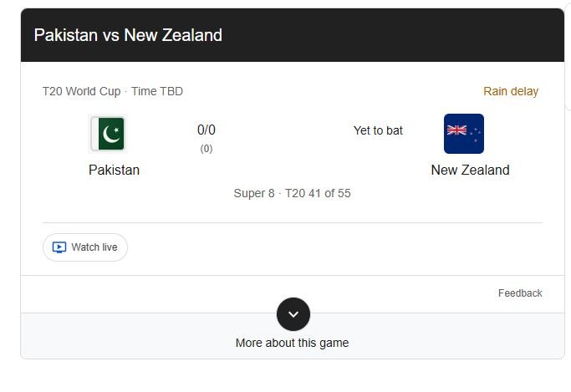
Task: Click the play icon in Watch live
Action: point(59,247)
